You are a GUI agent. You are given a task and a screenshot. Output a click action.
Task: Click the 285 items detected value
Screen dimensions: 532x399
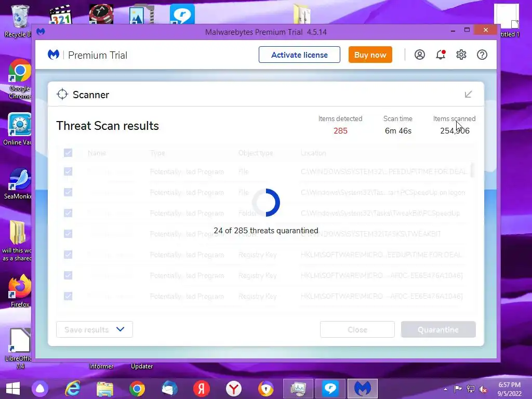click(340, 130)
